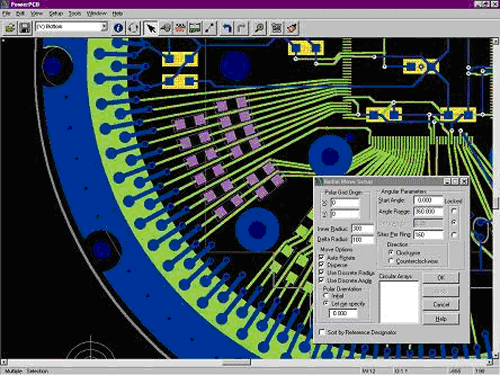Activate the Zoom magnifier tool
This screenshot has width=500, height=375.
pos(259,28)
